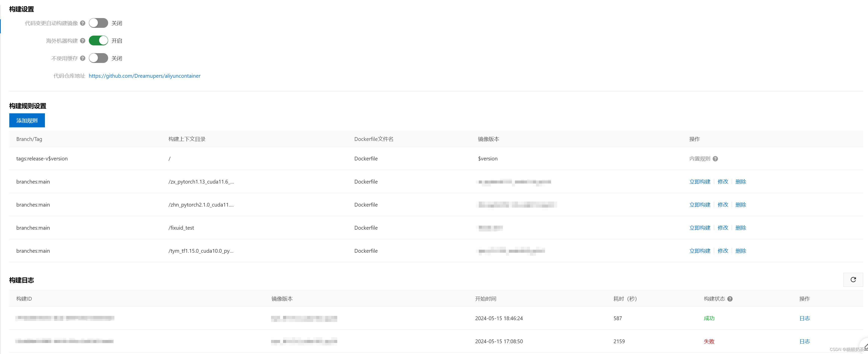This screenshot has width=868, height=354.
Task: Click the Branch/Tag column header
Action: [29, 139]
